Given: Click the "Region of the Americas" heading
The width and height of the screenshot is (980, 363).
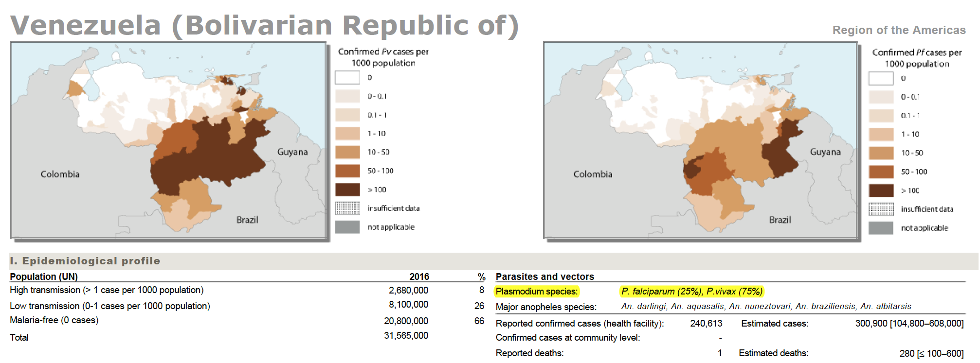Looking at the screenshot, I should [x=899, y=30].
